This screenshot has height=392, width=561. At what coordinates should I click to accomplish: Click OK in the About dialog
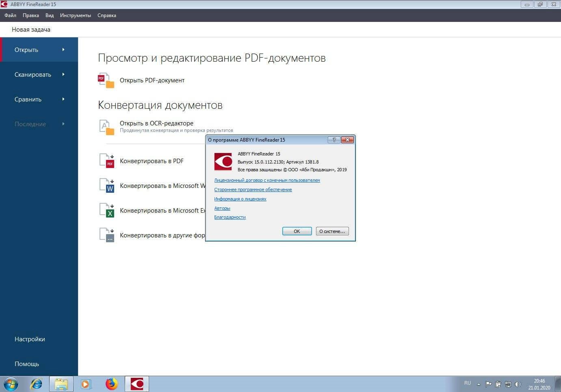pyautogui.click(x=297, y=231)
